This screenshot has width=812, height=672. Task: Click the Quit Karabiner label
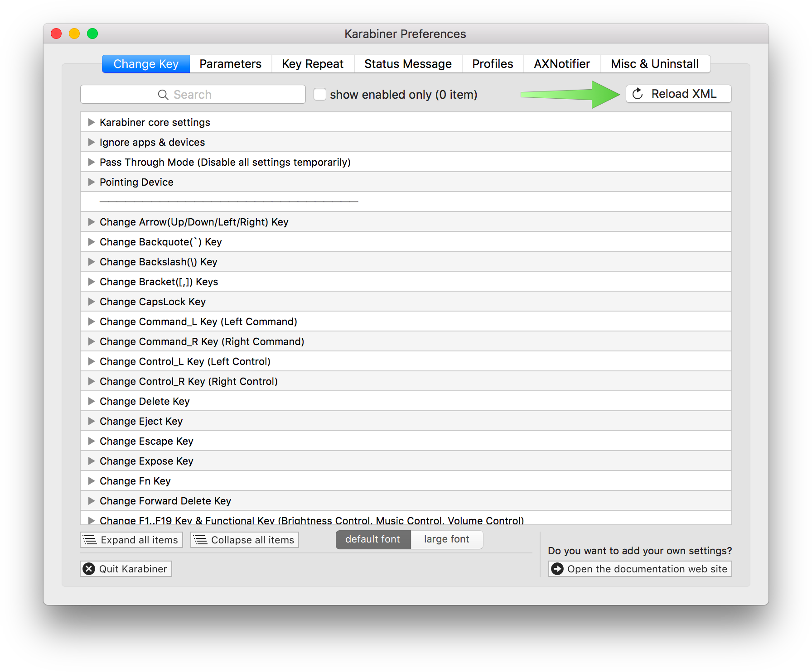[x=133, y=569]
